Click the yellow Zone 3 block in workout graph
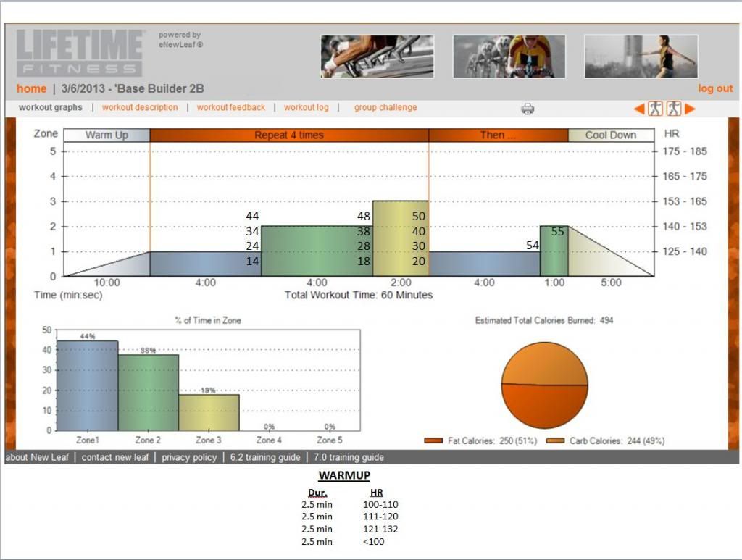This screenshot has width=742, height=560. 401,238
